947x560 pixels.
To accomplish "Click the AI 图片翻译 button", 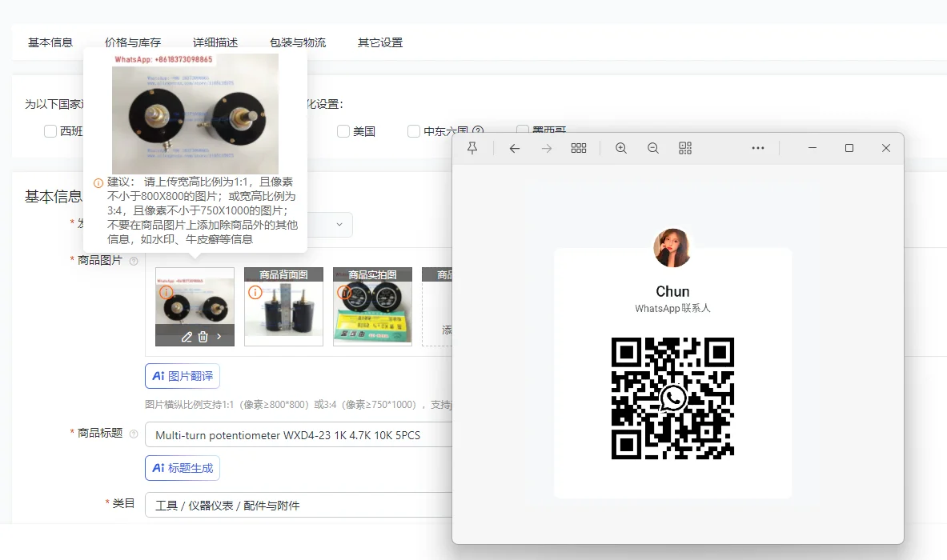I will 183,376.
